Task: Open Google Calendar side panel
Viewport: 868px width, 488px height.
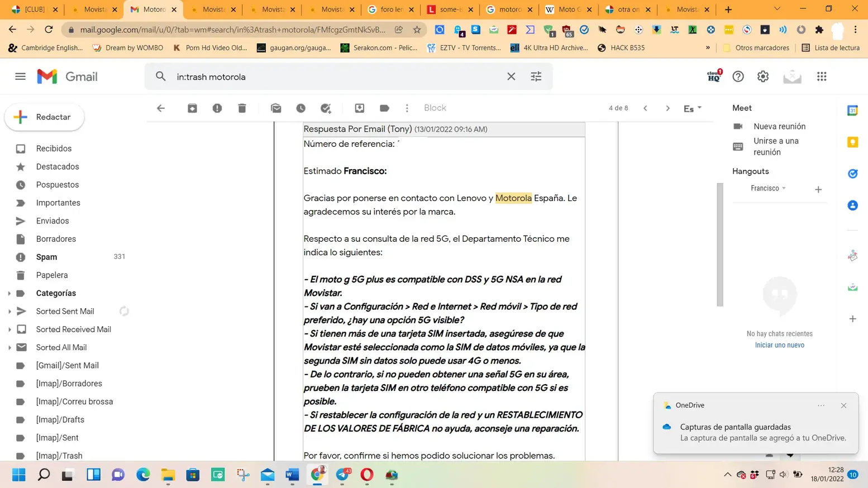Action: tap(853, 111)
